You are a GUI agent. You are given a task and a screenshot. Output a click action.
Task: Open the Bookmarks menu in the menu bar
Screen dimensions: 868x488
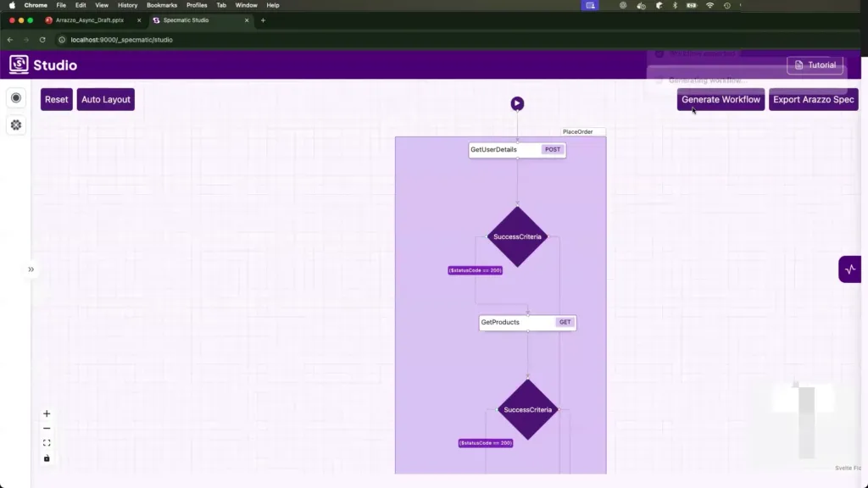[x=162, y=5]
